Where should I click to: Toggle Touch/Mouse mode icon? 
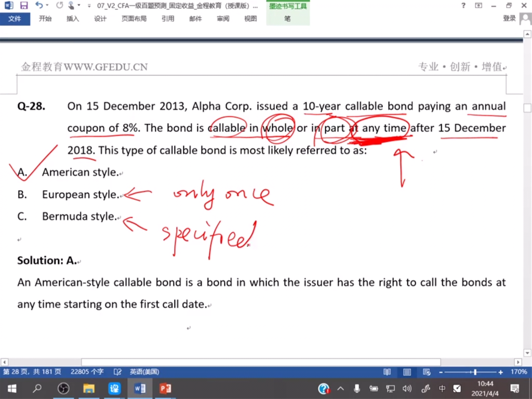pos(71,5)
